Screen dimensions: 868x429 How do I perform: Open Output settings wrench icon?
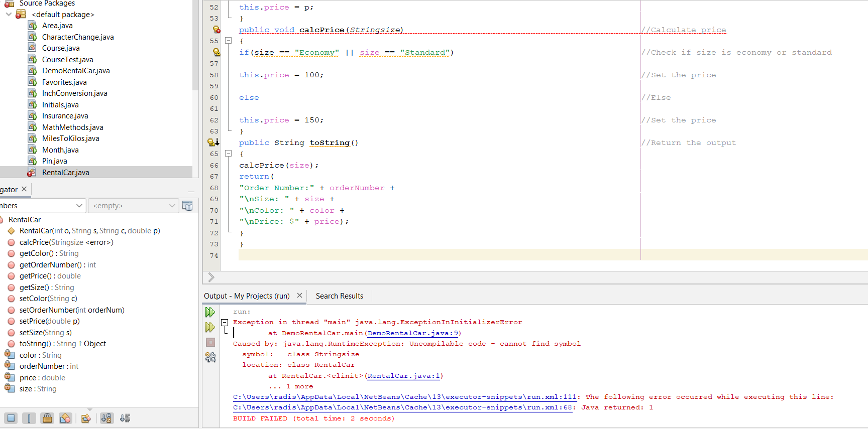tap(210, 357)
